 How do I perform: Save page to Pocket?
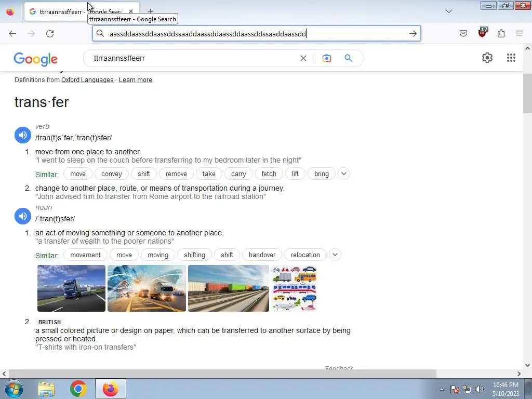click(463, 33)
